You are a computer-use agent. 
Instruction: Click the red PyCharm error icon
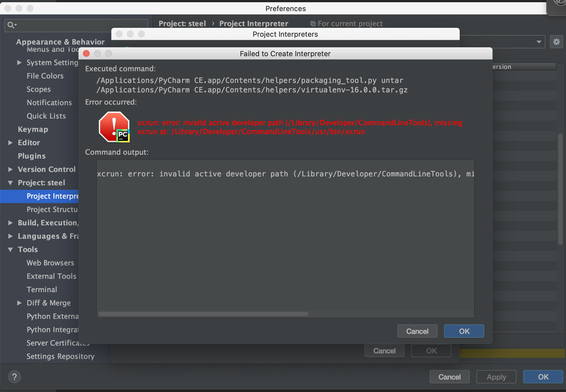click(x=114, y=127)
